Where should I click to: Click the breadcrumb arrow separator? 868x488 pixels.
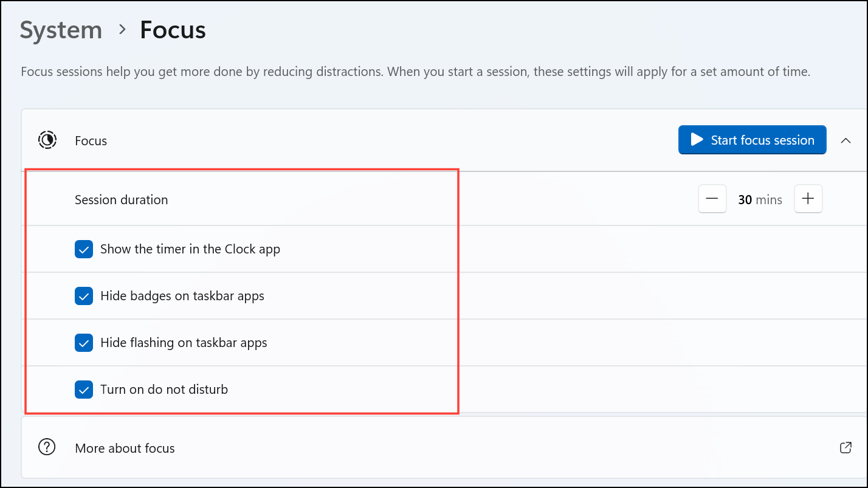[122, 29]
